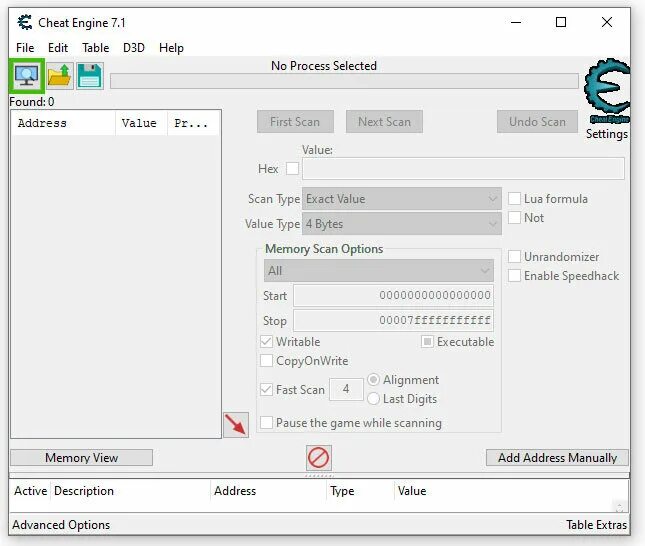645x546 pixels.
Task: Select the Alignment radio button
Action: coord(373,379)
